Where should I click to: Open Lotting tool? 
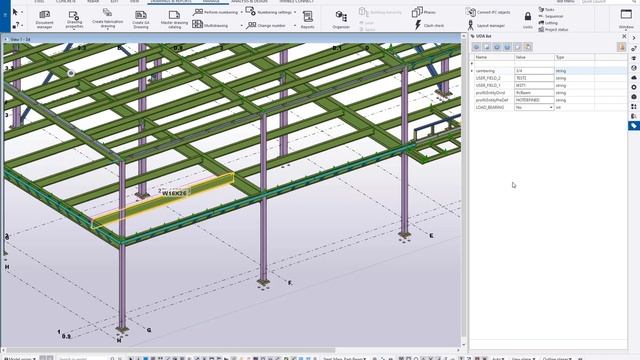548,23
